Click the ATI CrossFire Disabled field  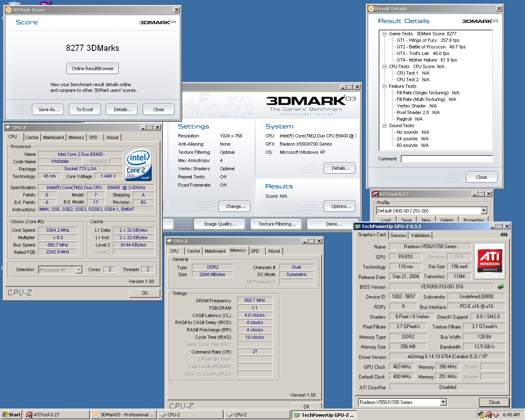point(447,387)
